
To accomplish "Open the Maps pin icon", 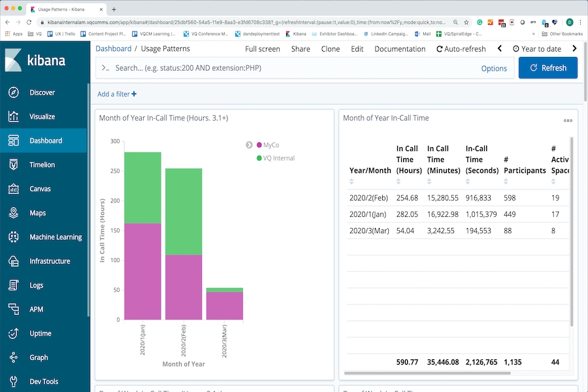I will (x=14, y=213).
